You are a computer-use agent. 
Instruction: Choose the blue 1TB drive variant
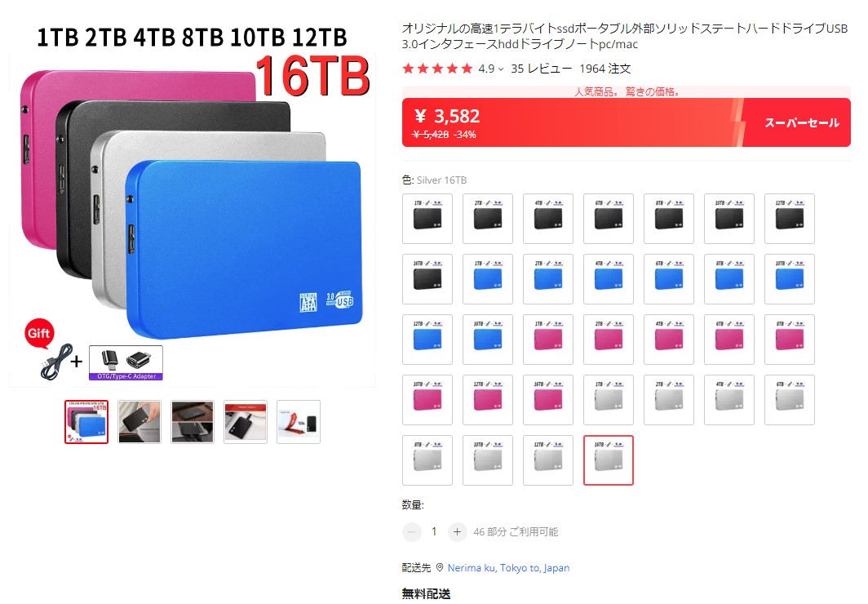(x=488, y=279)
